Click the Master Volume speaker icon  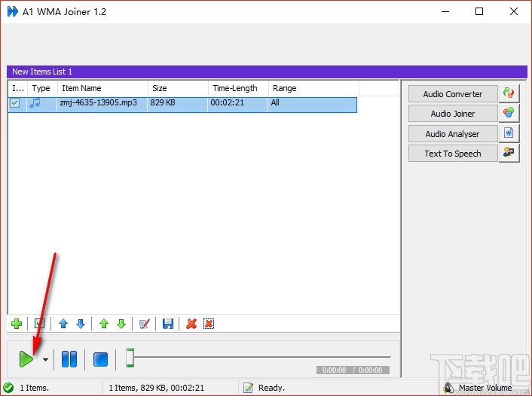tap(448, 388)
